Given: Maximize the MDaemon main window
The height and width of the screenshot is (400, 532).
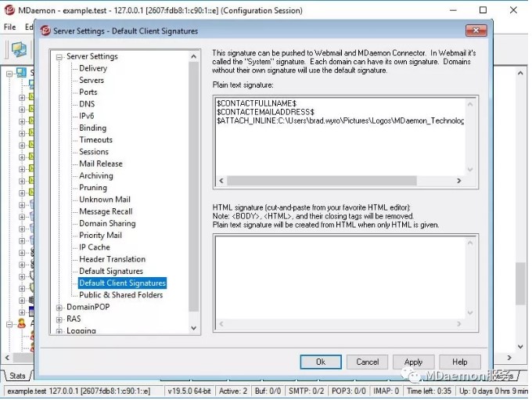Looking at the screenshot, I should pyautogui.click(x=483, y=10).
